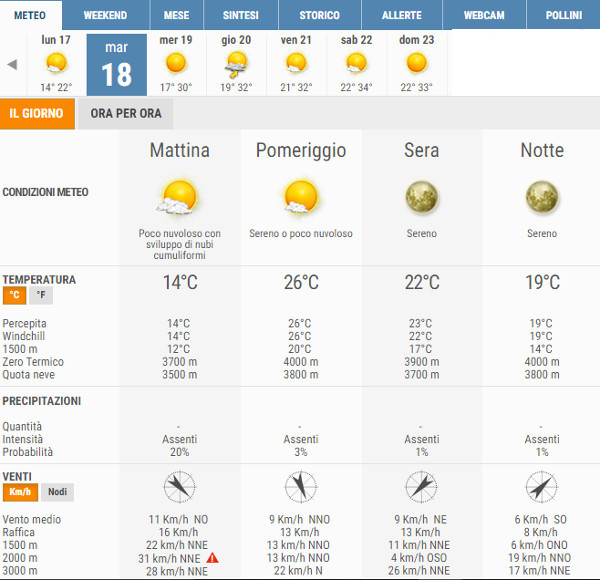Viewport: 600px width, 580px height.
Task: Click the Notte moon icon
Action: click(x=542, y=197)
